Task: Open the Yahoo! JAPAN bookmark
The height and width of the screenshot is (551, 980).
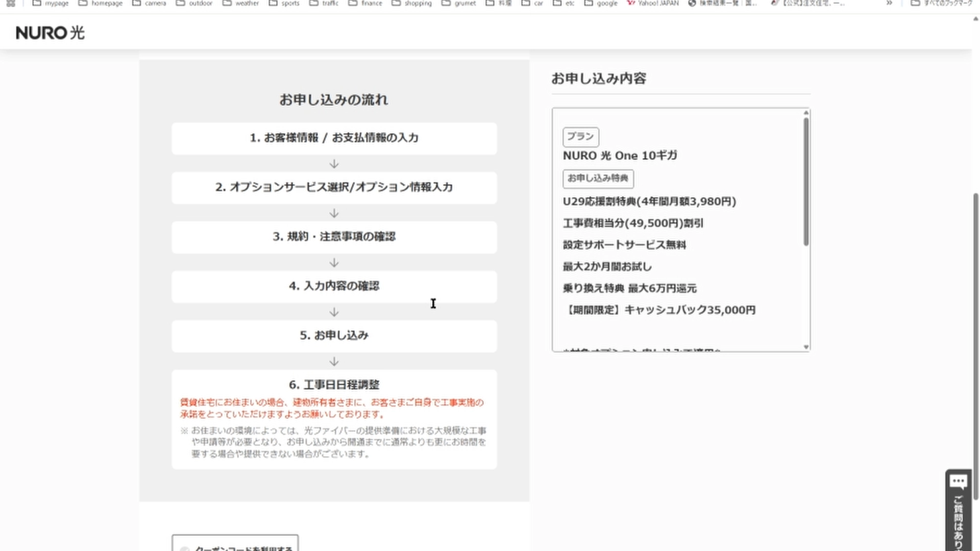Action: click(653, 3)
